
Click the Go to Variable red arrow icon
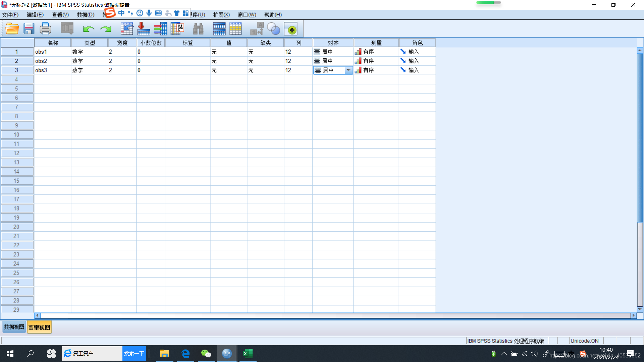[x=144, y=29]
